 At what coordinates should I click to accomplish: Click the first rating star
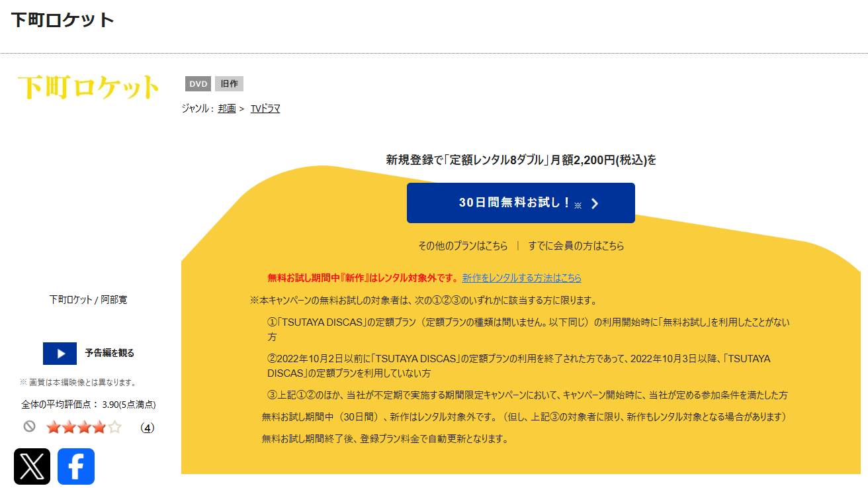54,428
